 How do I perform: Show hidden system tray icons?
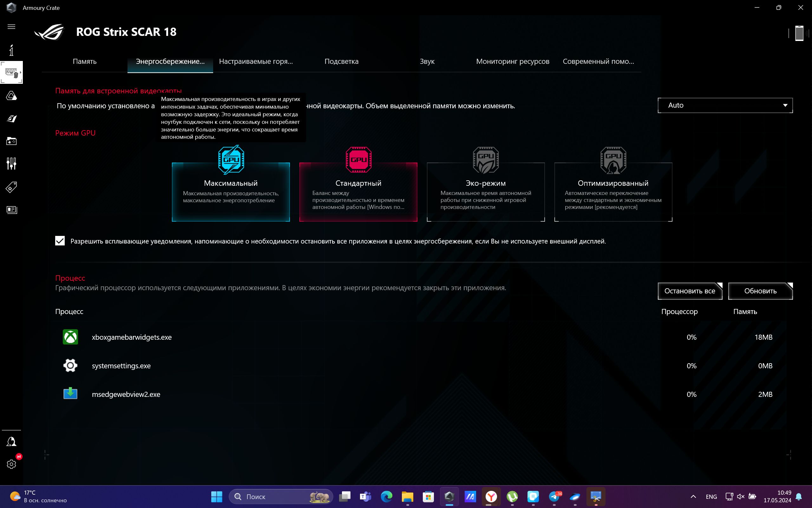(x=693, y=496)
